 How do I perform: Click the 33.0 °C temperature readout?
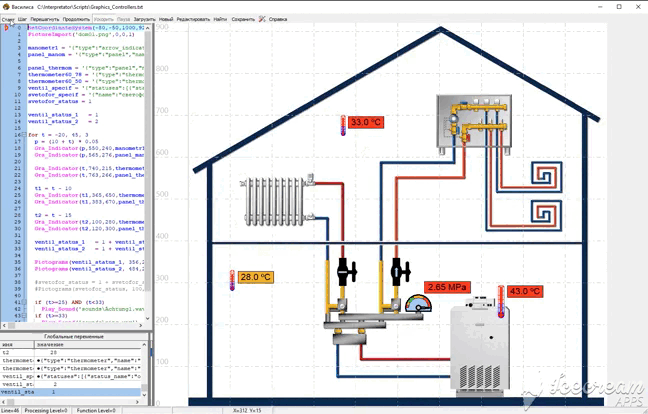366,122
